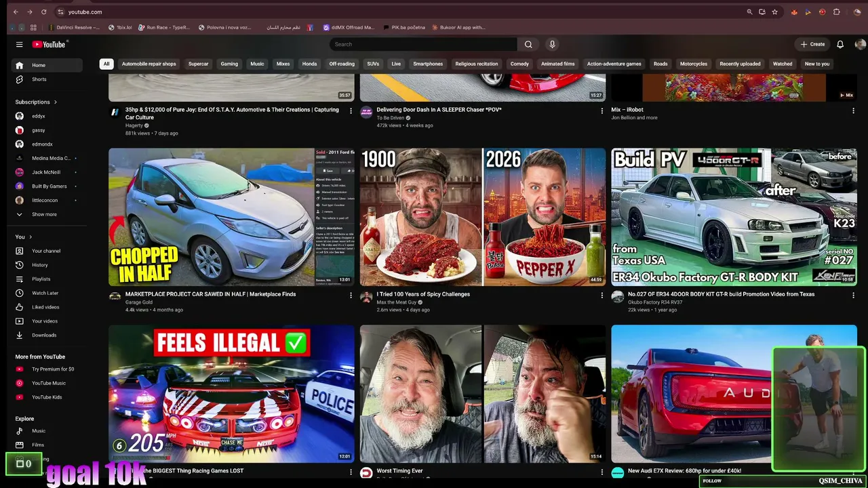Image resolution: width=868 pixels, height=488 pixels.
Task: Open Watch Later in the sidebar
Action: [47, 293]
